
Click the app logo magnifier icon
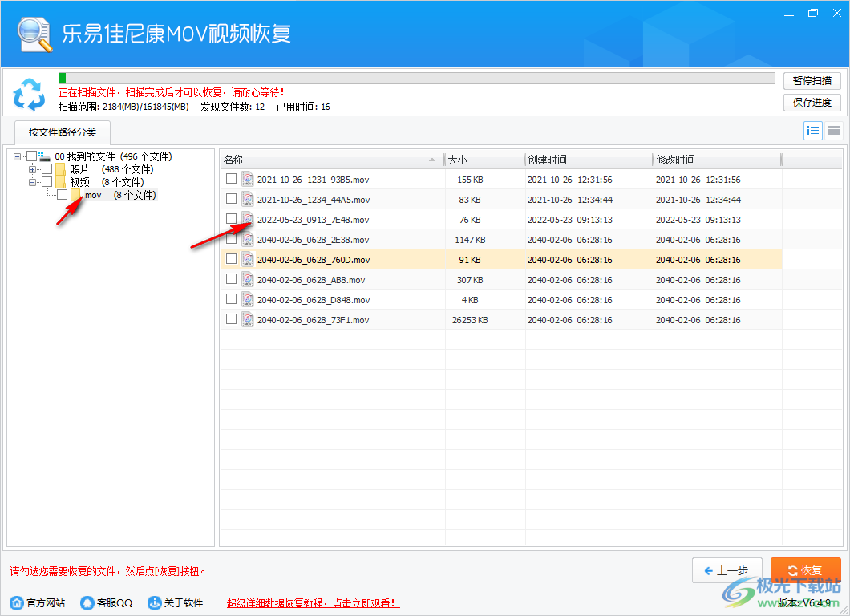[34, 34]
